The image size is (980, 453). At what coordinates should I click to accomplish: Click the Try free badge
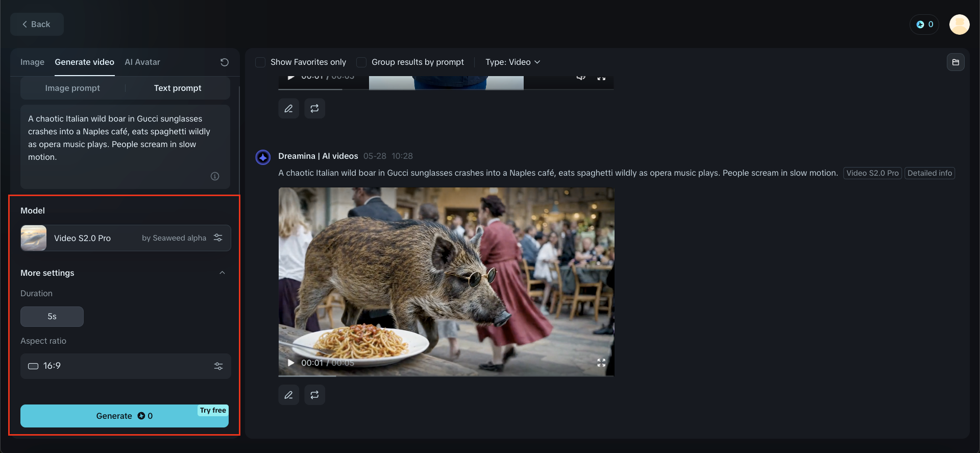click(x=213, y=410)
